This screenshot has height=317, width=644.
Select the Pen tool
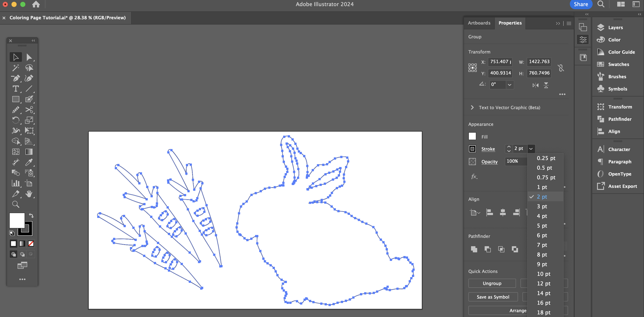(x=15, y=78)
